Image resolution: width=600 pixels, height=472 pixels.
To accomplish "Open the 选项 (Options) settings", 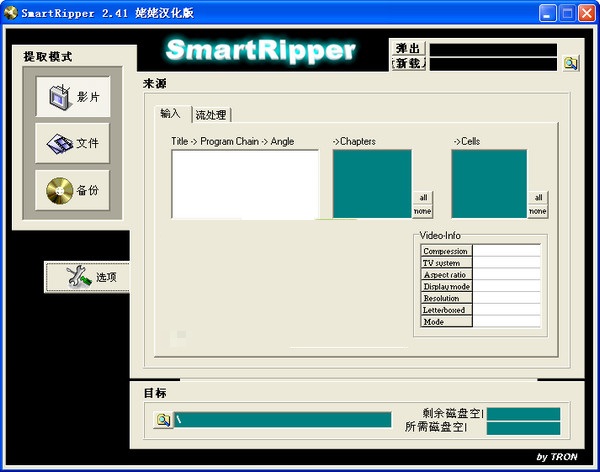I will click(x=87, y=277).
